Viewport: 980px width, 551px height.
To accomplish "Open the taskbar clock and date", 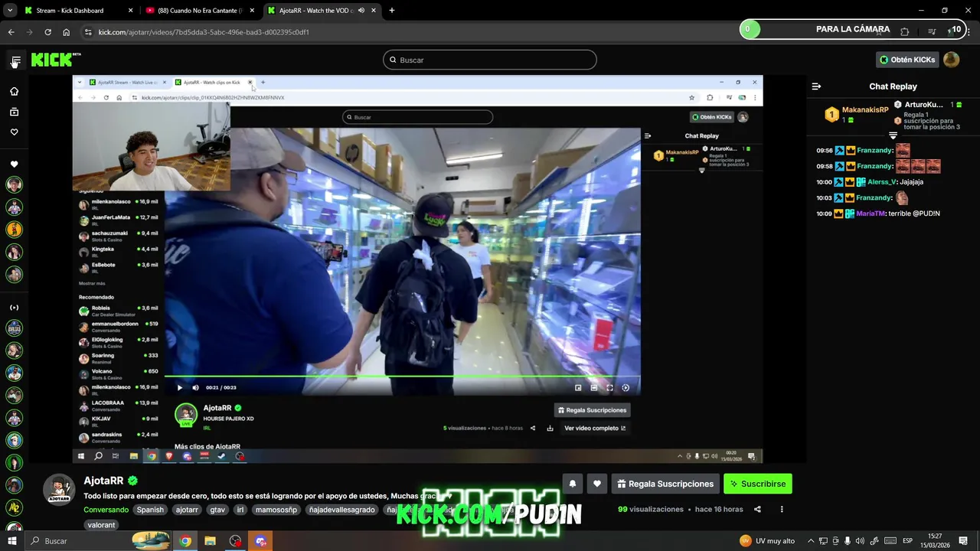I will (935, 541).
